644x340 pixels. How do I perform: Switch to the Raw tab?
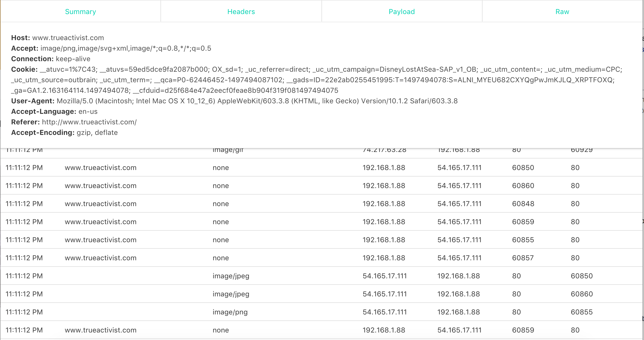pos(562,12)
